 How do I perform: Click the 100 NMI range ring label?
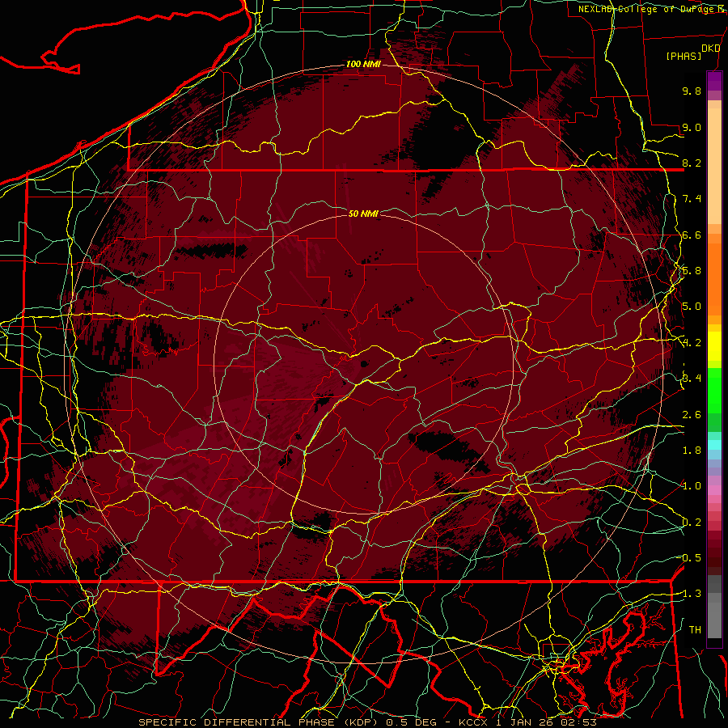[363, 64]
